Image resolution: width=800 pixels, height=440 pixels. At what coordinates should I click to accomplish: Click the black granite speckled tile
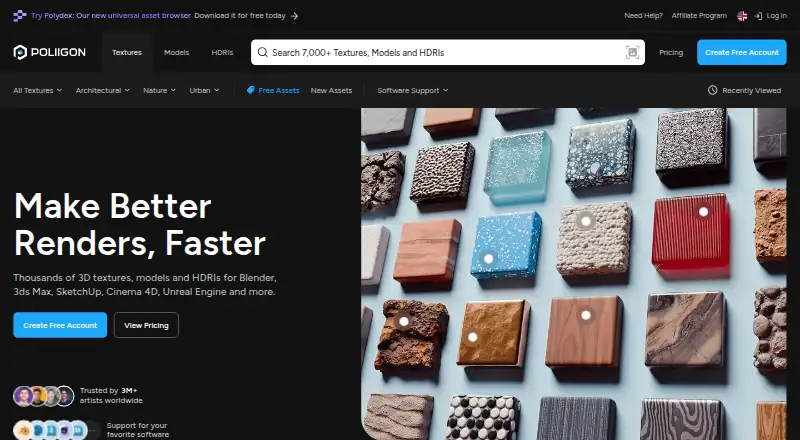692,144
